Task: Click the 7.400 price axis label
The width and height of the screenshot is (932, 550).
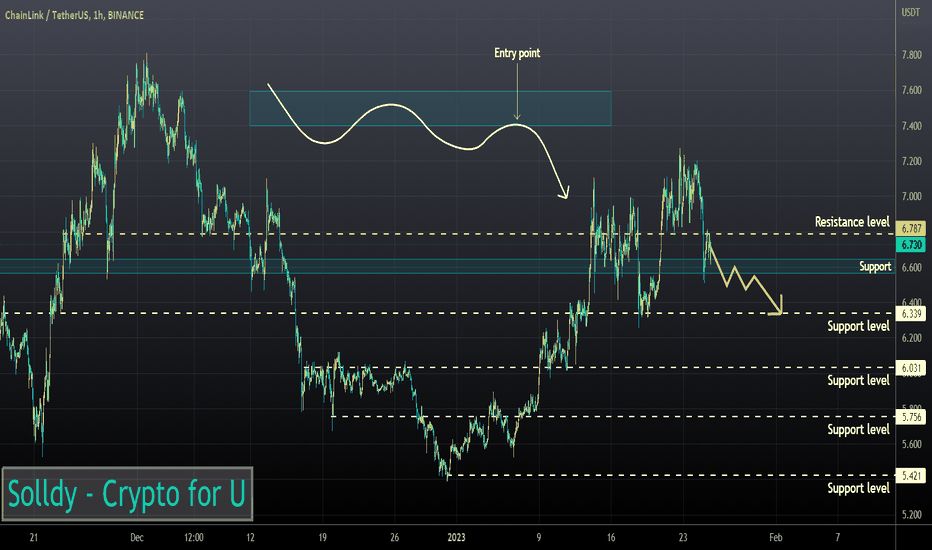Action: point(911,126)
